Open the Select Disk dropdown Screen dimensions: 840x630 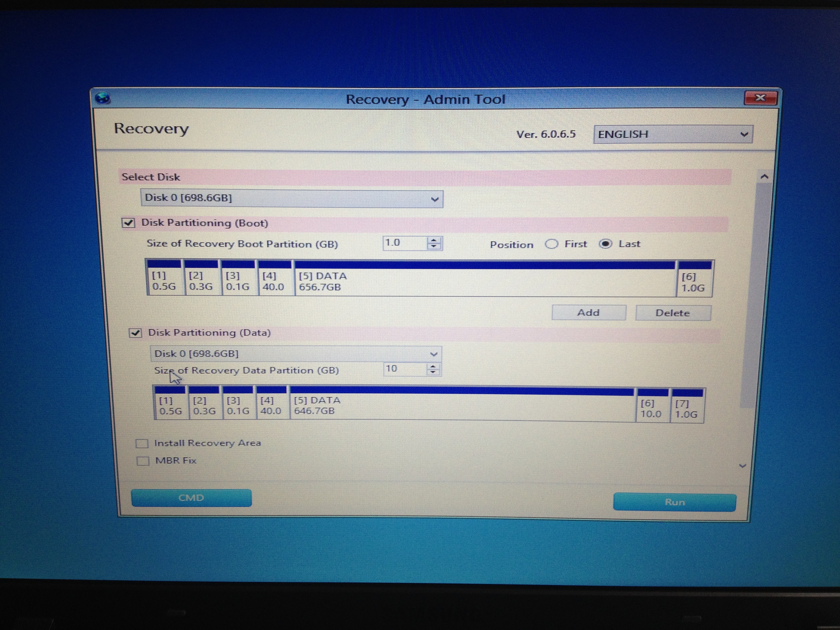coord(292,199)
